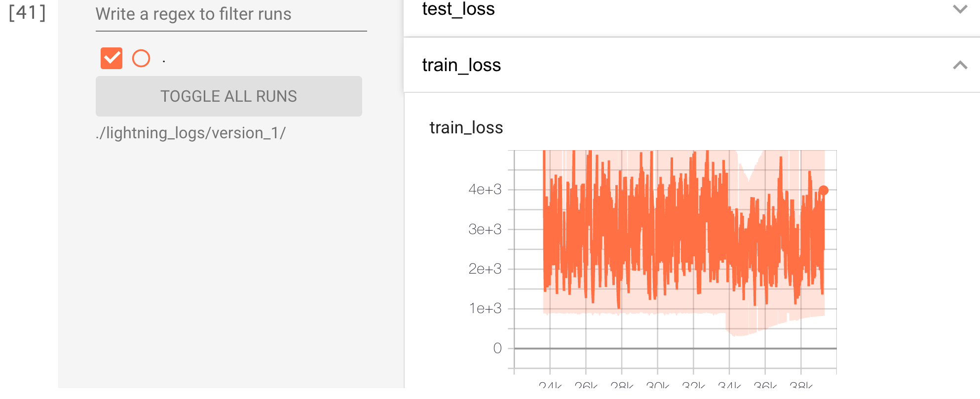
Task: Click the last data point marker on chart
Action: click(823, 190)
